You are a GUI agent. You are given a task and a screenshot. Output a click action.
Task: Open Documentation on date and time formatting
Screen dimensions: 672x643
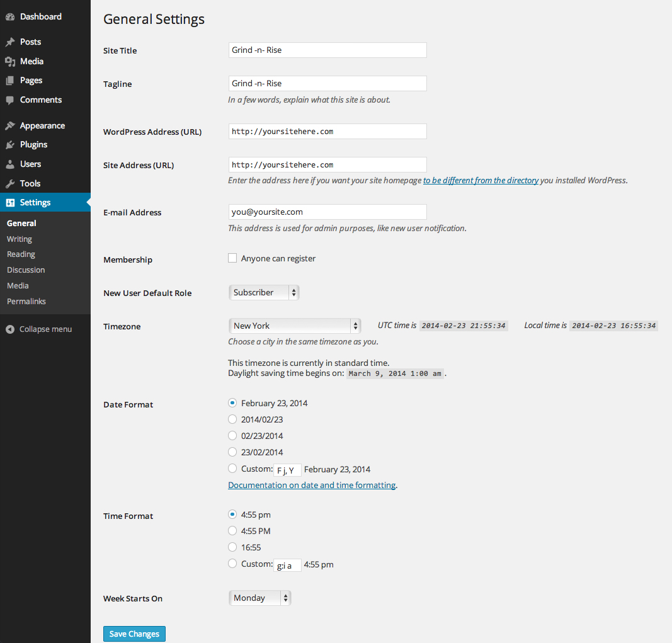pos(312,486)
